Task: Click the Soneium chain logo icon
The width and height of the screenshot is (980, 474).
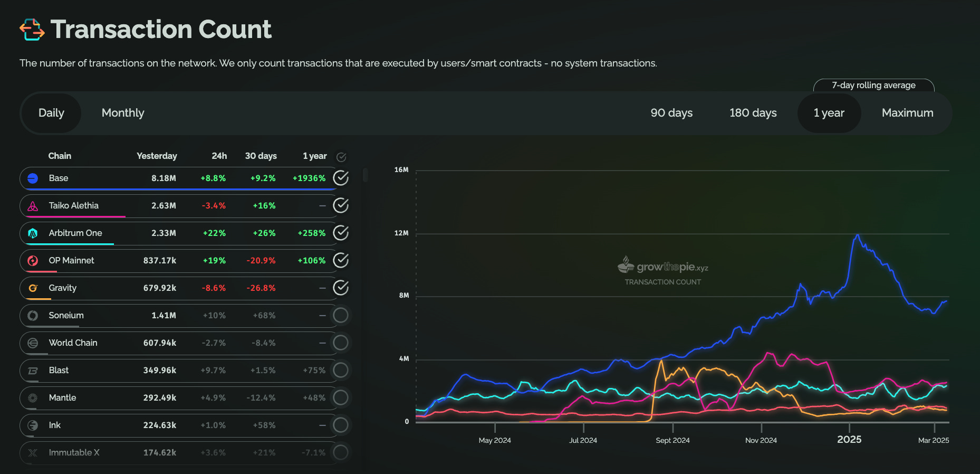Action: point(33,316)
